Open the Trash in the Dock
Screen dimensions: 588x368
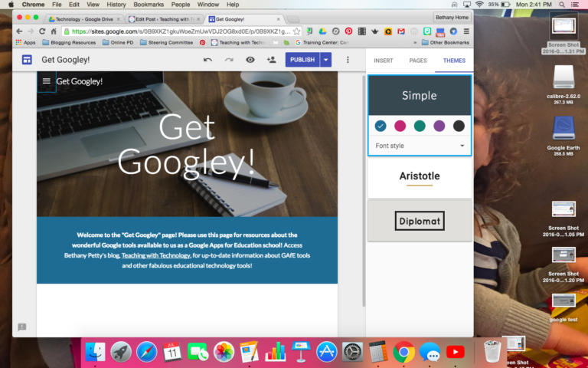pos(492,351)
